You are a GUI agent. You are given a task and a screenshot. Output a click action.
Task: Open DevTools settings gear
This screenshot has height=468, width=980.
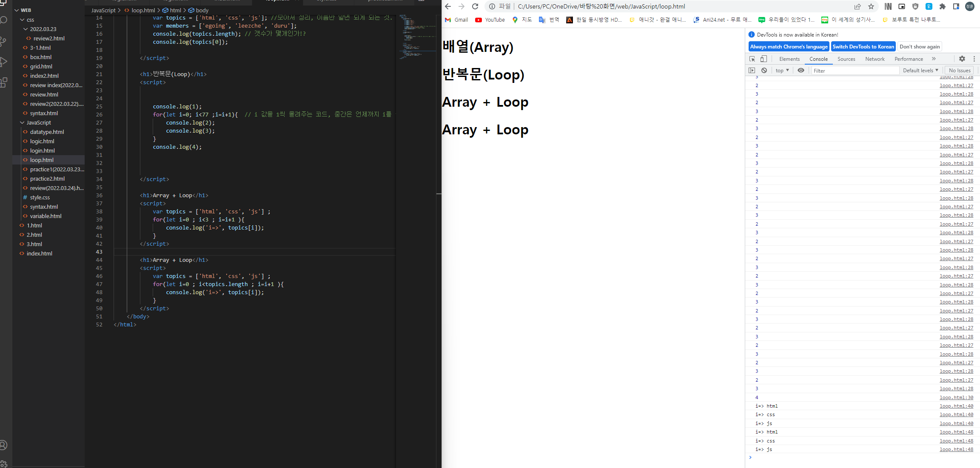(x=962, y=59)
